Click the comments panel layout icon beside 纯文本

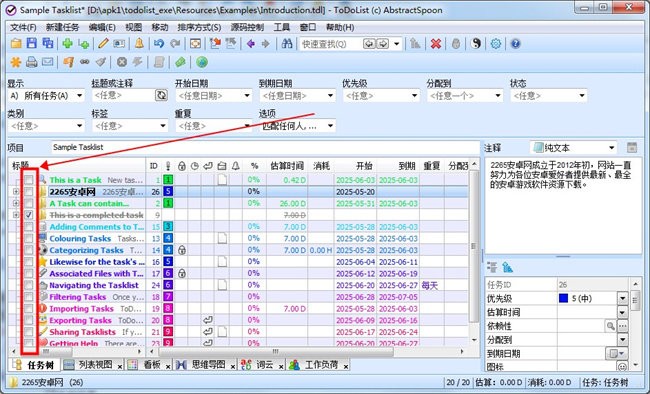(x=632, y=147)
